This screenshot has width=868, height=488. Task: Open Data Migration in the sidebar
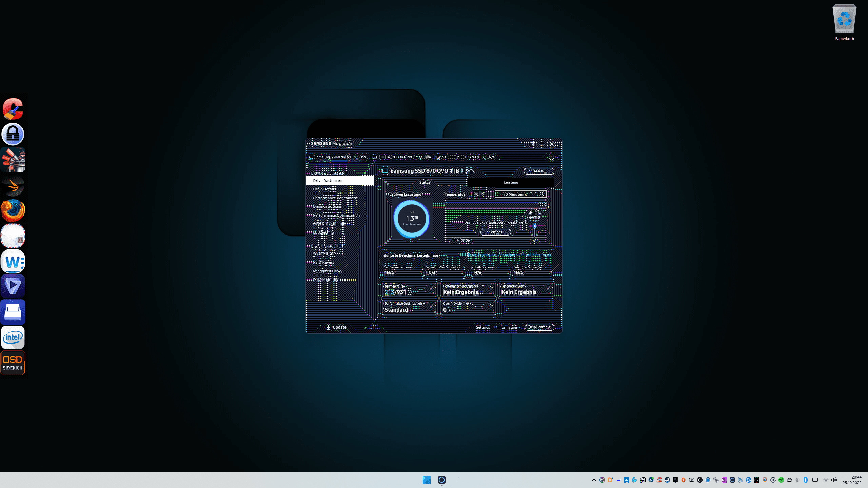[326, 280]
